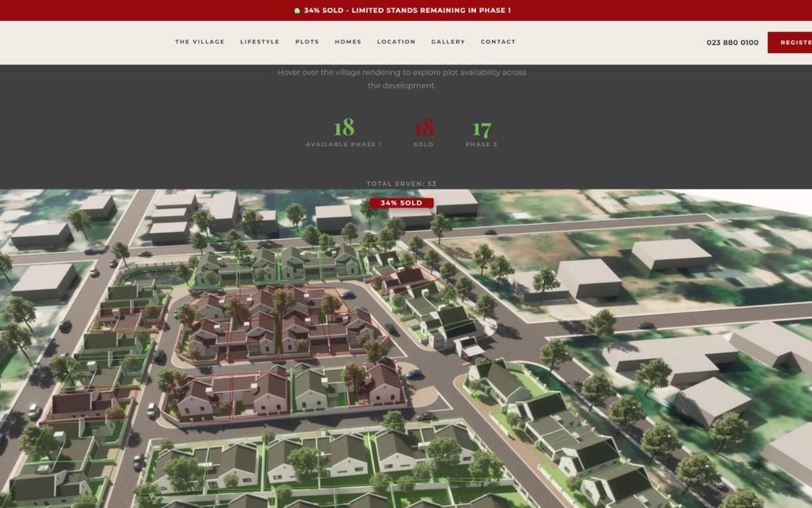812x508 pixels.
Task: Open The Village menu item
Action: (x=200, y=42)
